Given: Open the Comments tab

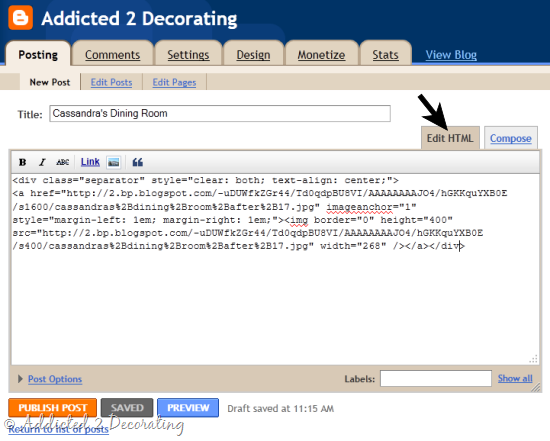Looking at the screenshot, I should (x=112, y=55).
